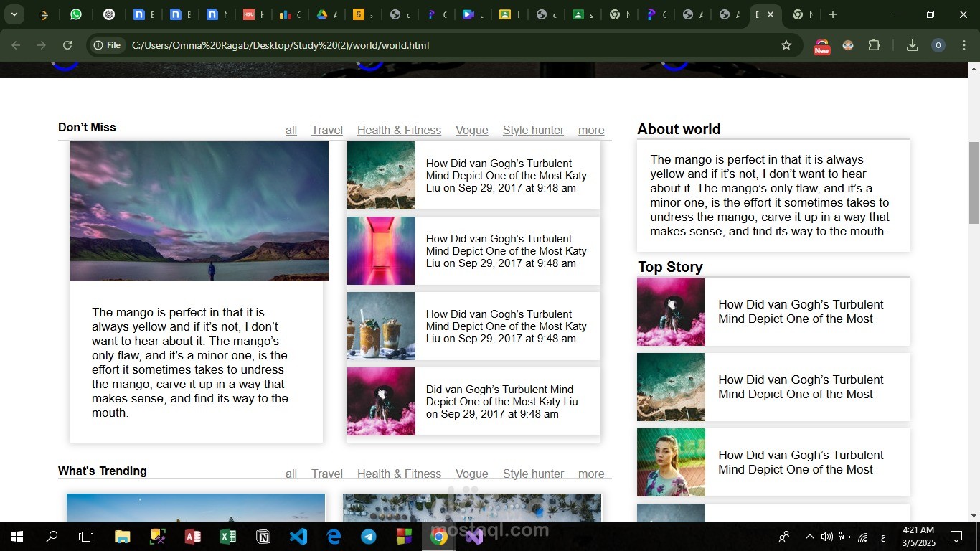
Task: Open 'Health & Fitness' in What's Trending
Action: coord(399,474)
